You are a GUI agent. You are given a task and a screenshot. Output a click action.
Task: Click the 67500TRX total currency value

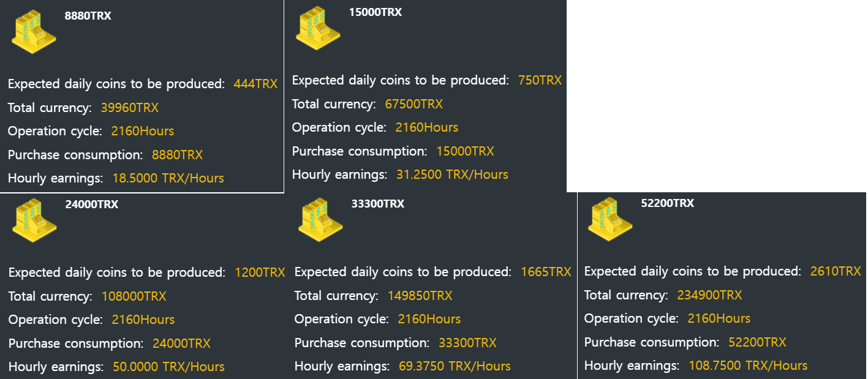414,104
